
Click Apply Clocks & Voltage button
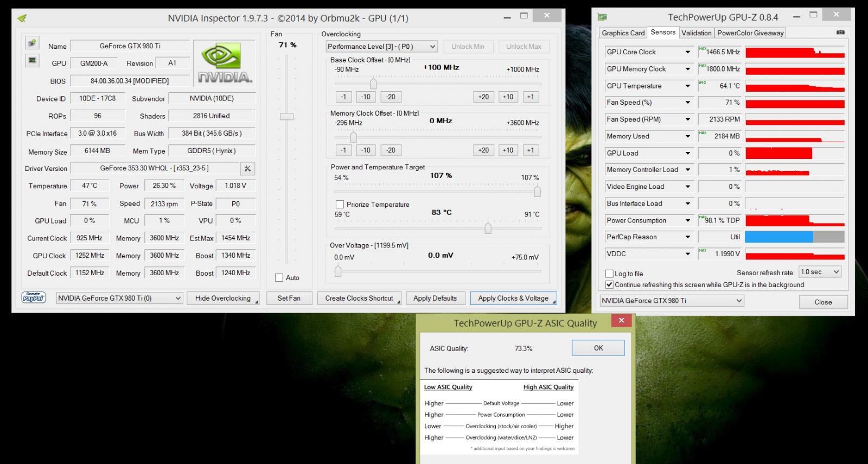click(513, 298)
